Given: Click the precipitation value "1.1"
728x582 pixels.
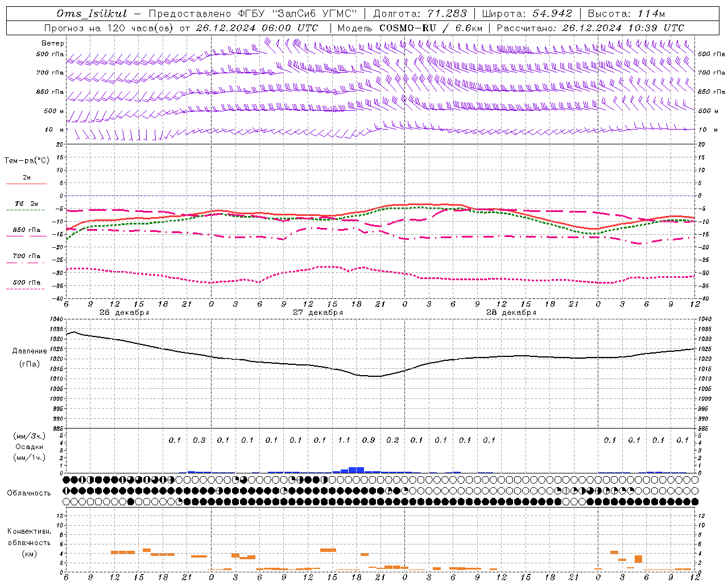Looking at the screenshot, I should tap(344, 440).
